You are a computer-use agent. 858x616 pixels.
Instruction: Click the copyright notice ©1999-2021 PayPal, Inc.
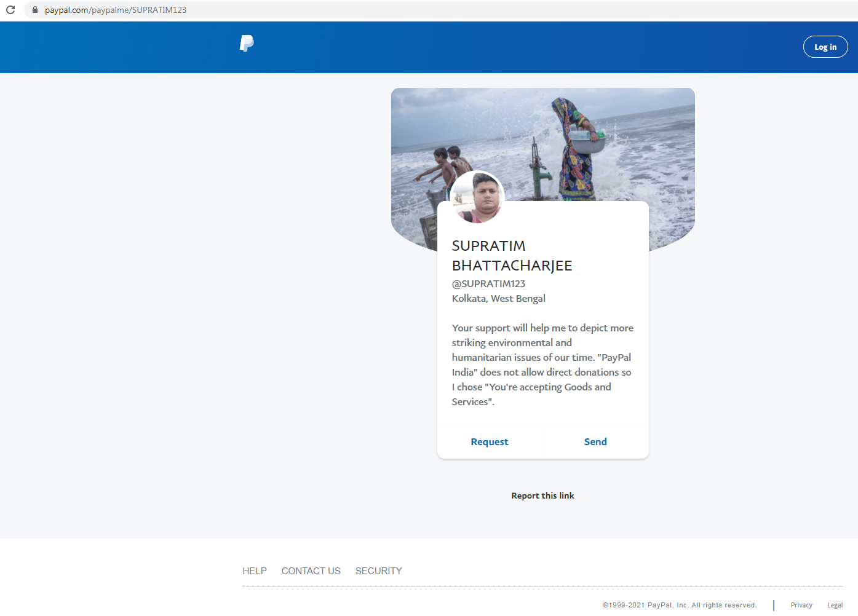680,605
